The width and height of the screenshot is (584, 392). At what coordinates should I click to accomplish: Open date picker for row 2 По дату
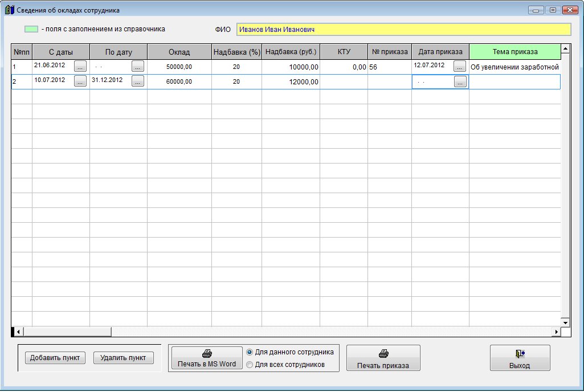tap(138, 81)
